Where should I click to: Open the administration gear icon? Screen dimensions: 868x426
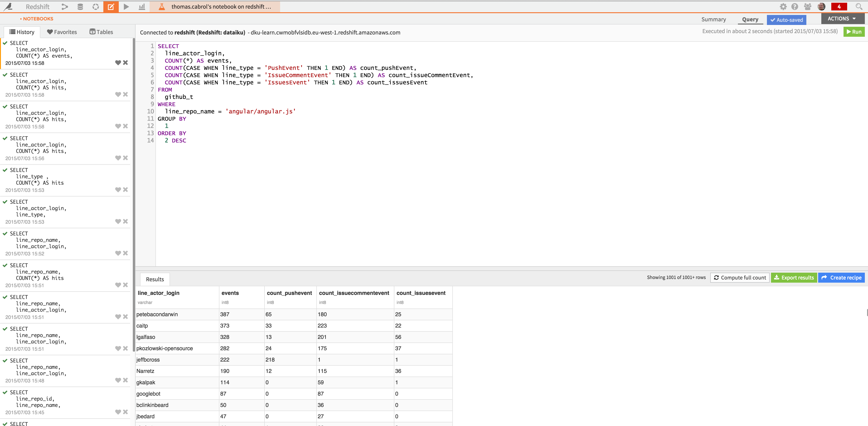tap(783, 7)
